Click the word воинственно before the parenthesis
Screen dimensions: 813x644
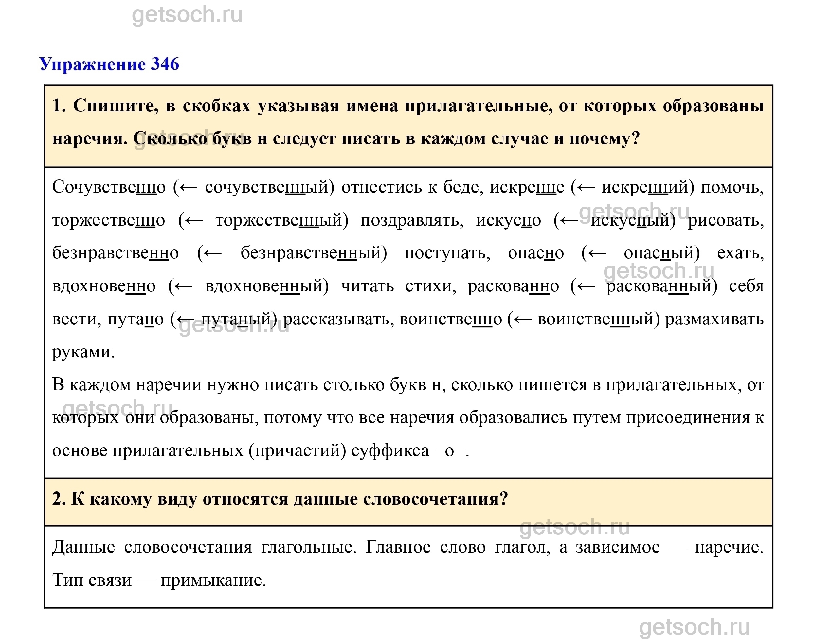point(450,319)
